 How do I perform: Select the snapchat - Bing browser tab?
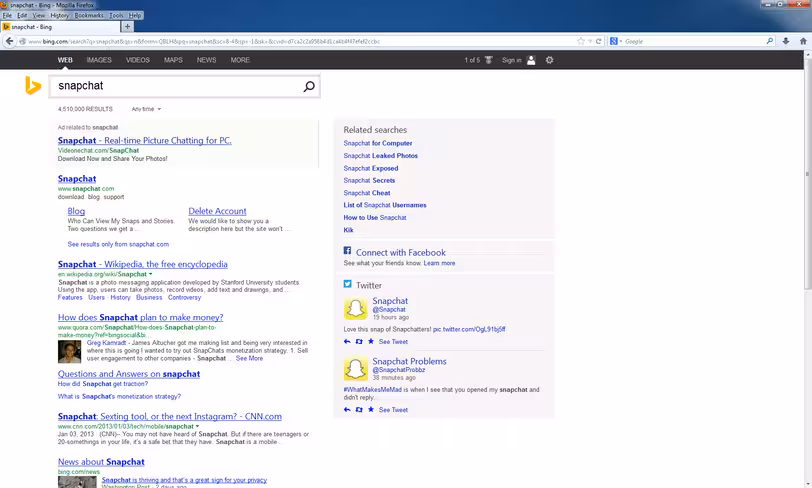(x=60, y=26)
